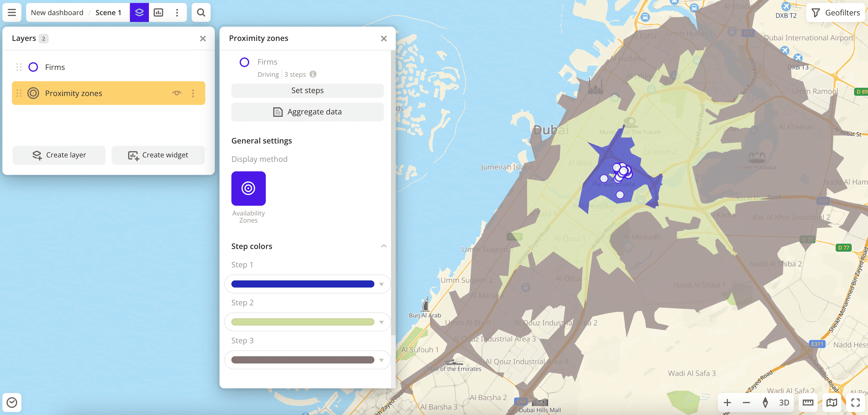Click the search icon in the top toolbar
The image size is (868, 415).
click(x=201, y=12)
